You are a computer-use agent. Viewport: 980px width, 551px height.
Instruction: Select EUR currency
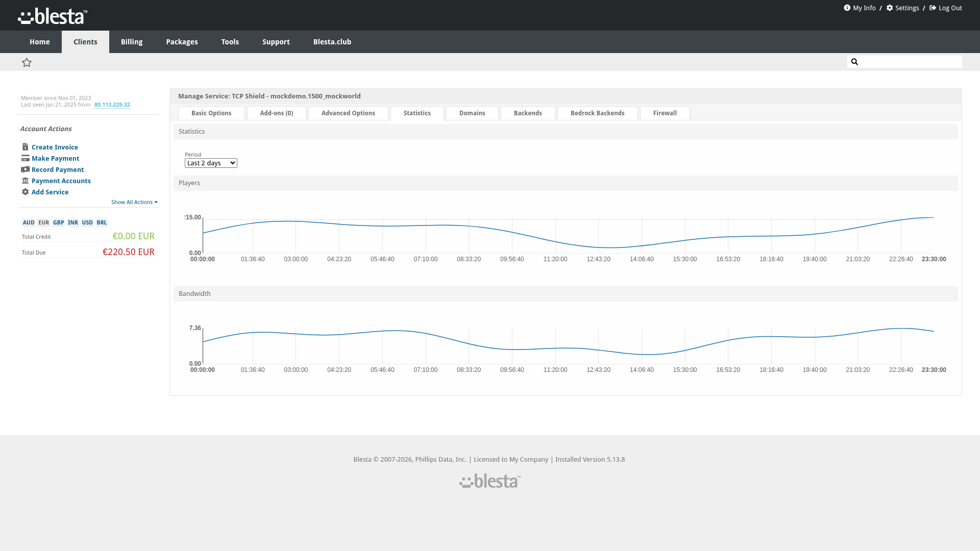tap(44, 222)
